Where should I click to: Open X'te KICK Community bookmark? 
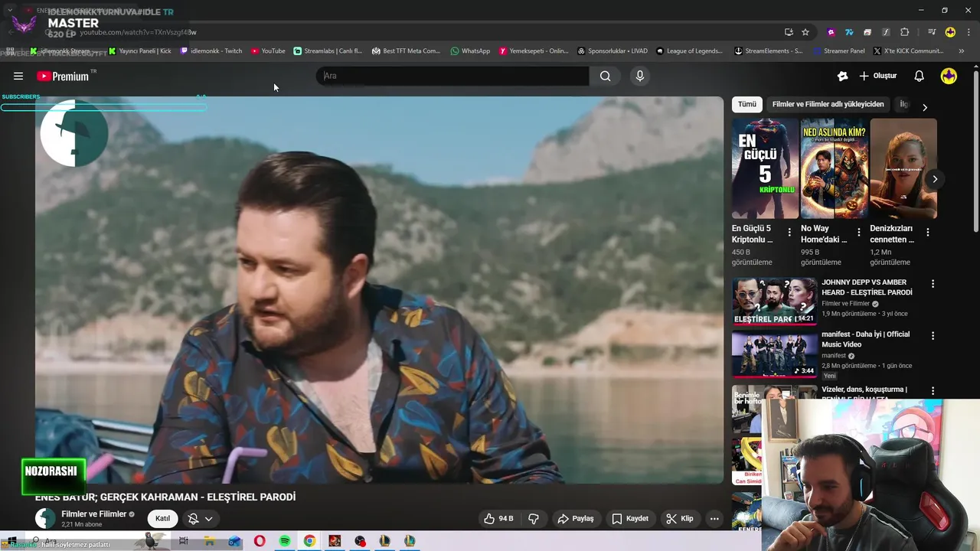(909, 51)
